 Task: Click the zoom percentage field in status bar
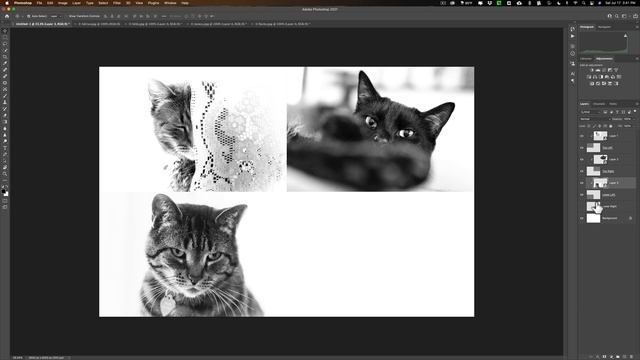click(18, 358)
